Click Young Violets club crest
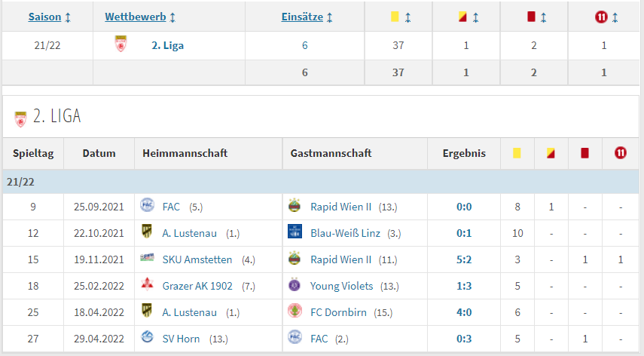 pyautogui.click(x=295, y=284)
